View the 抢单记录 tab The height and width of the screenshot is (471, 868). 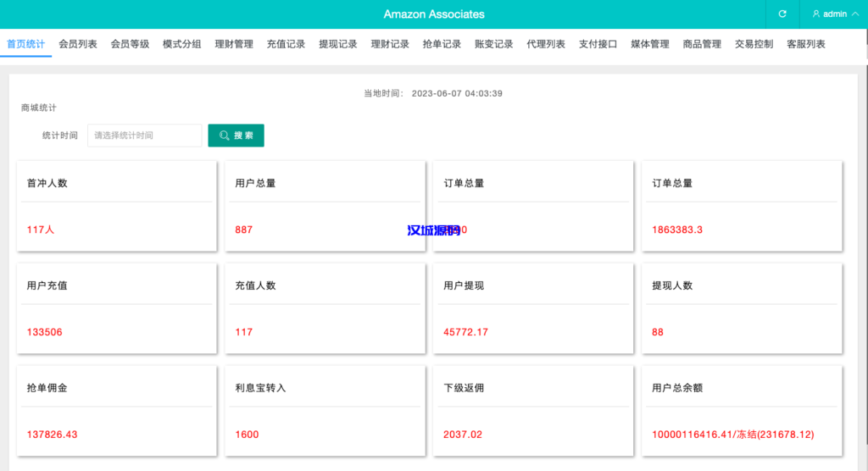[442, 44]
